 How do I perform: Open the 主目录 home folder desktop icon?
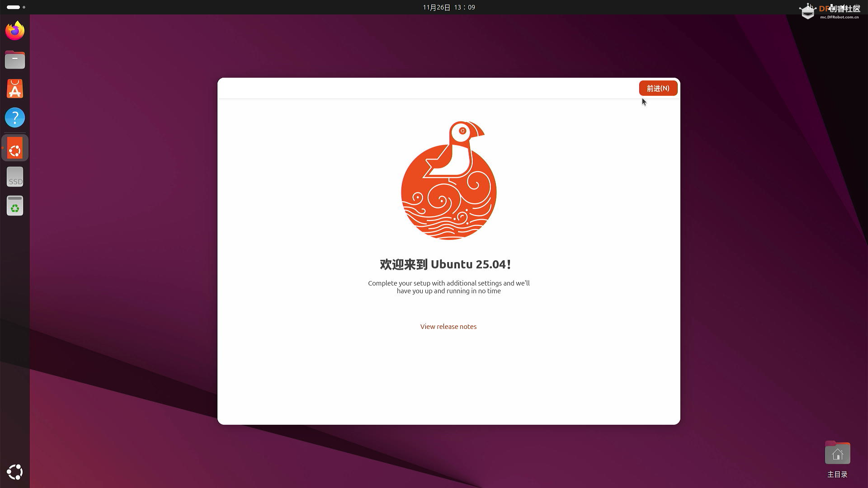click(837, 460)
